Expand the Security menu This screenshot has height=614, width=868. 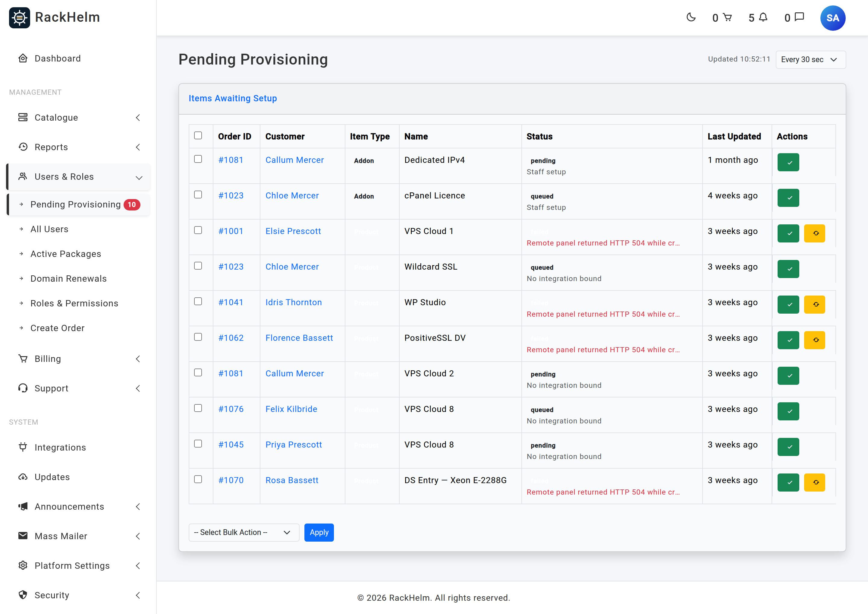coord(78,595)
